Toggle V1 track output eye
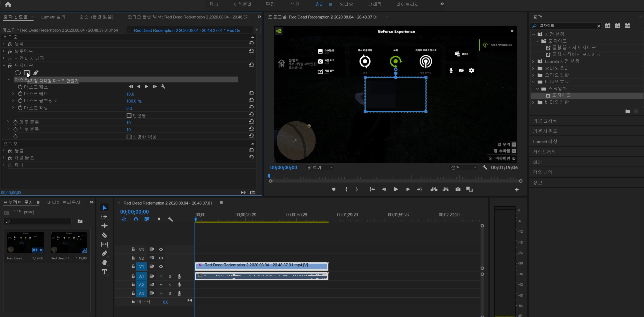The height and width of the screenshot is (317, 644). (x=161, y=267)
